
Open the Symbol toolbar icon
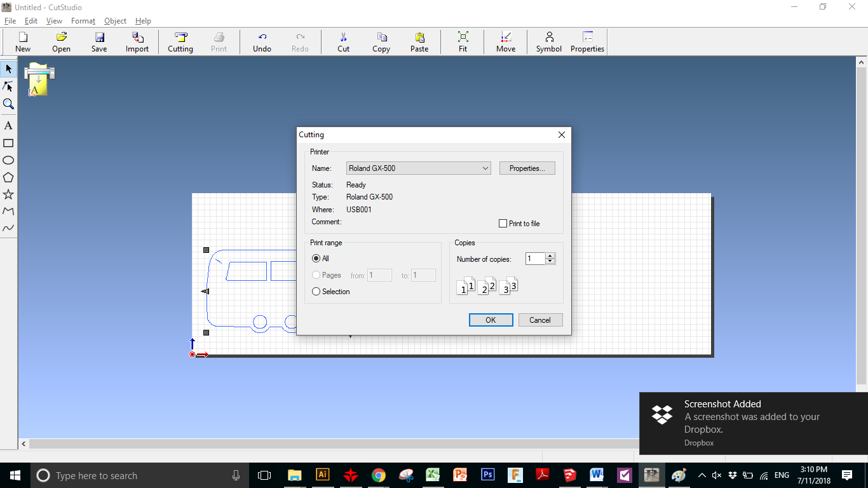pos(549,42)
